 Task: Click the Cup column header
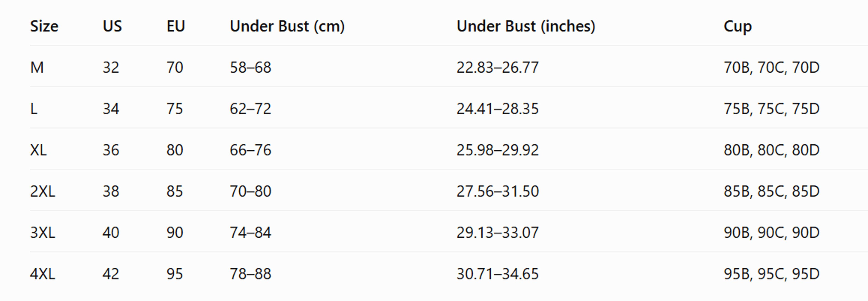(738, 26)
